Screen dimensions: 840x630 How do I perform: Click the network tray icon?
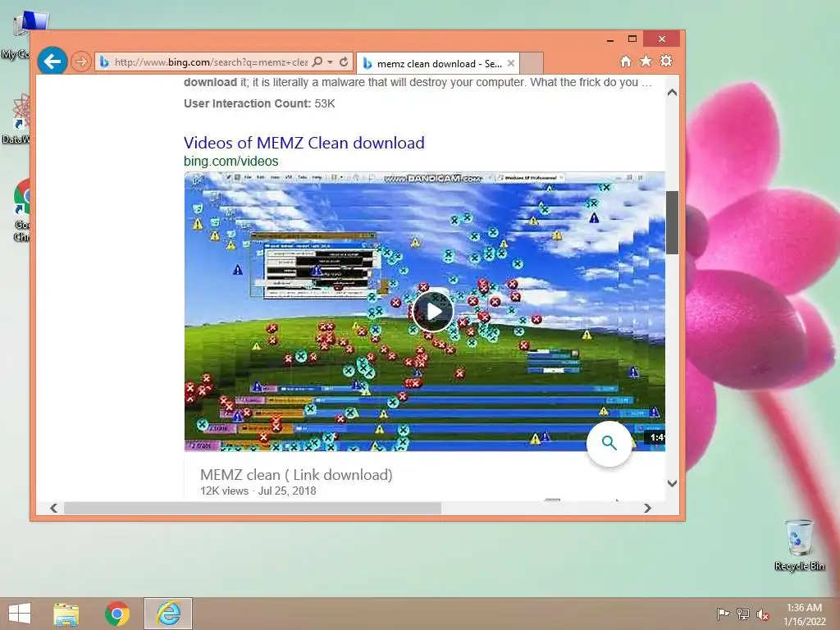point(742,614)
